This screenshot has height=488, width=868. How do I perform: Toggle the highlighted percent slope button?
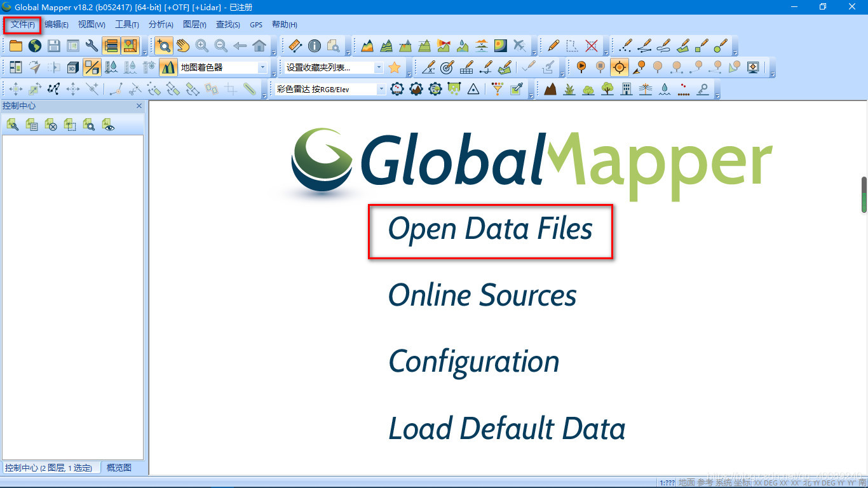(x=92, y=67)
